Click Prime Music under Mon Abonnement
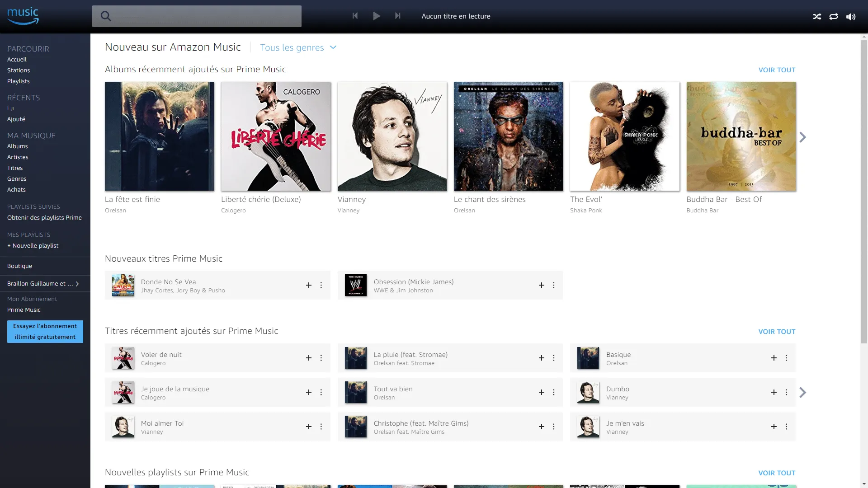This screenshot has height=488, width=868. [x=24, y=310]
